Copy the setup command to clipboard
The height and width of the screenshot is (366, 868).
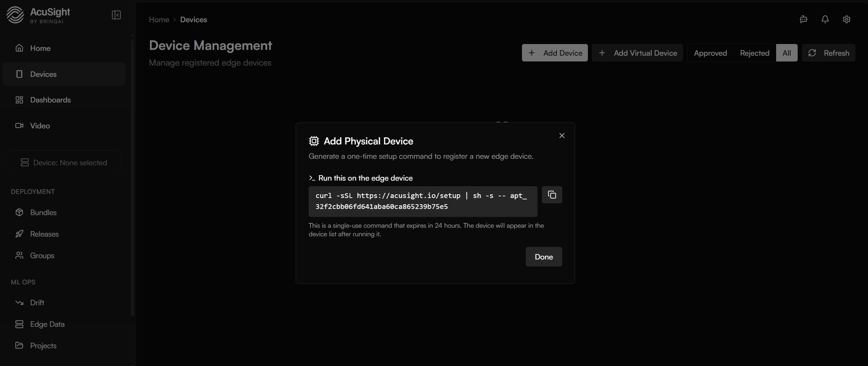tap(552, 195)
